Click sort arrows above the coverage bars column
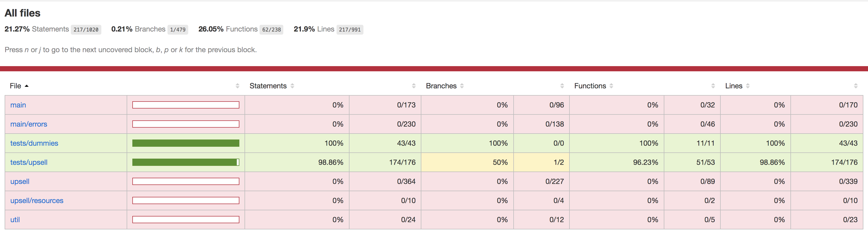Viewport: 868px width, 248px height. [x=238, y=86]
